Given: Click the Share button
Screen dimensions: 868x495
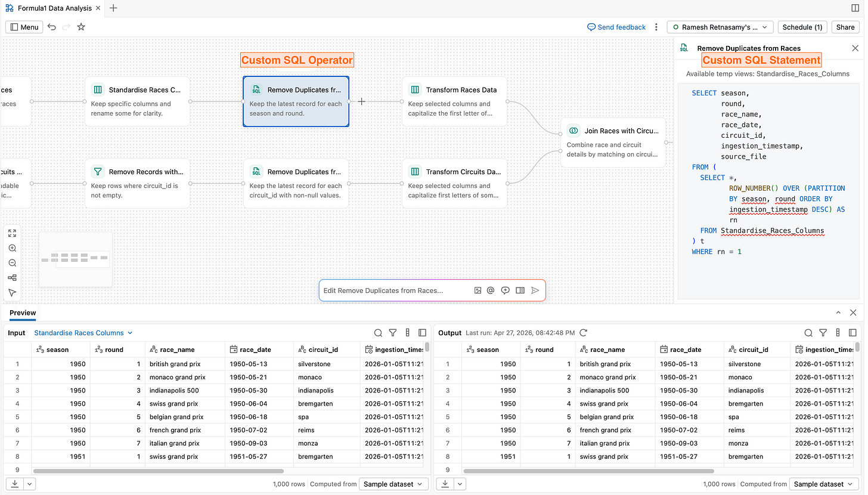Looking at the screenshot, I should tap(845, 27).
